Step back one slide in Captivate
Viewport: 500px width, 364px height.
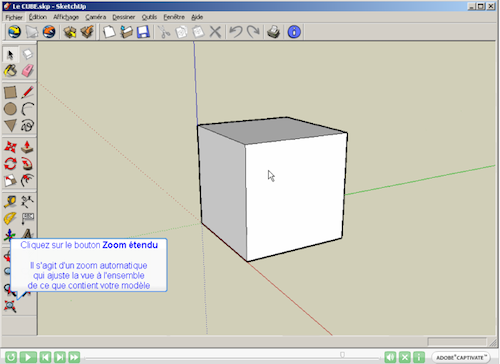click(x=45, y=357)
